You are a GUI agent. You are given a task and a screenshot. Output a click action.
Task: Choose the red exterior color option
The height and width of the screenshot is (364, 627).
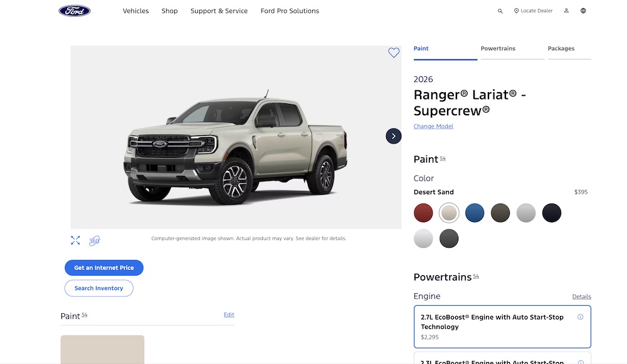pos(423,213)
